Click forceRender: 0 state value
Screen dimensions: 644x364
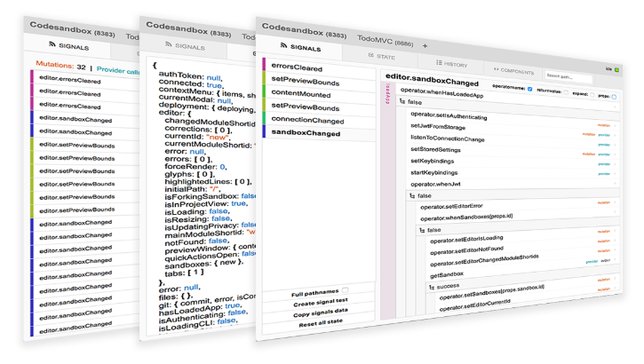click(x=195, y=167)
